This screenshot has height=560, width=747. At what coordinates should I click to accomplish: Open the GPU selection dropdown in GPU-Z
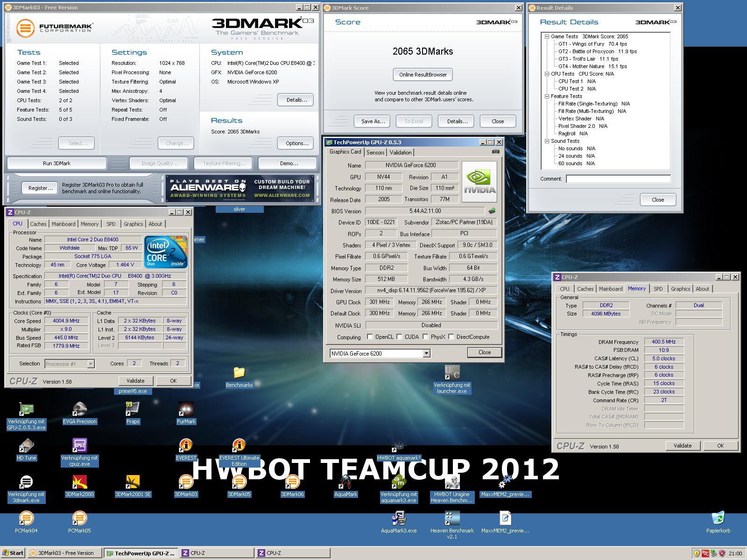(426, 353)
